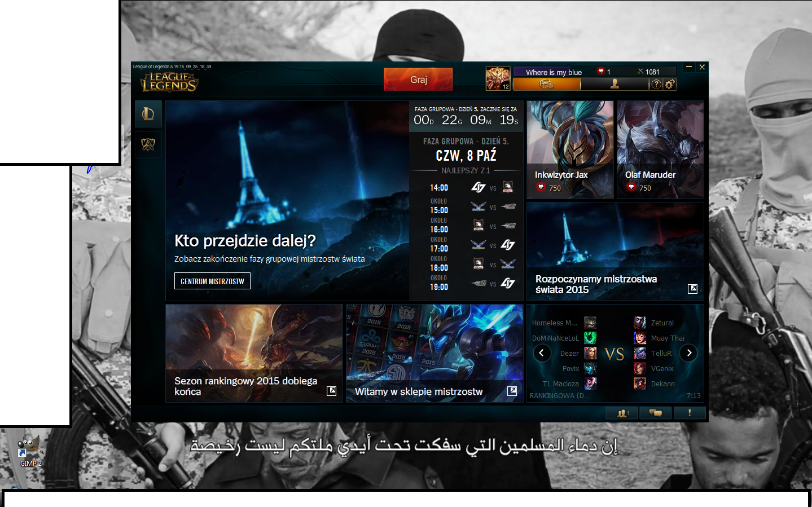Click TL Macioza champion portrait
The width and height of the screenshot is (812, 507).
tap(590, 383)
